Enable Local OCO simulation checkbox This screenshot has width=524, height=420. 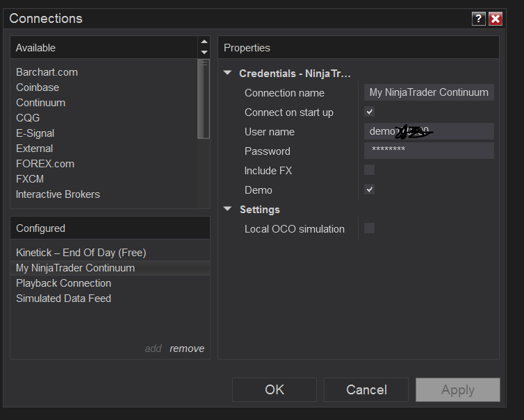pos(370,228)
